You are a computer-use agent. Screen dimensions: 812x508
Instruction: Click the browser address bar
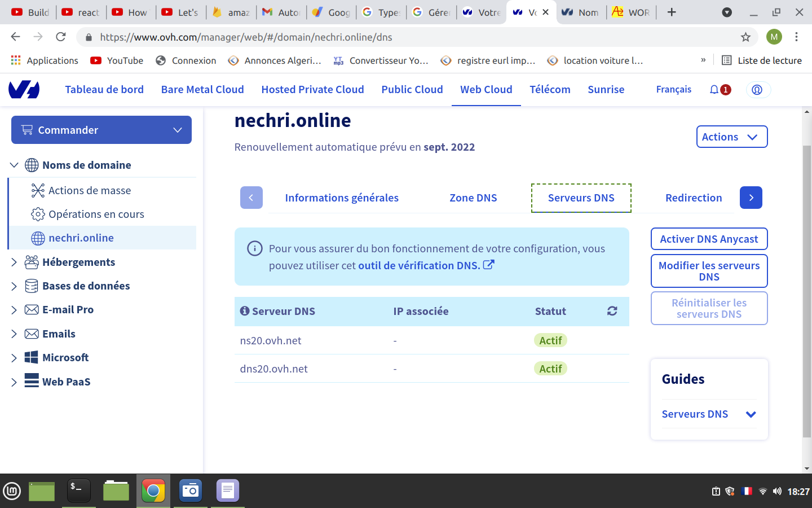tap(395, 37)
